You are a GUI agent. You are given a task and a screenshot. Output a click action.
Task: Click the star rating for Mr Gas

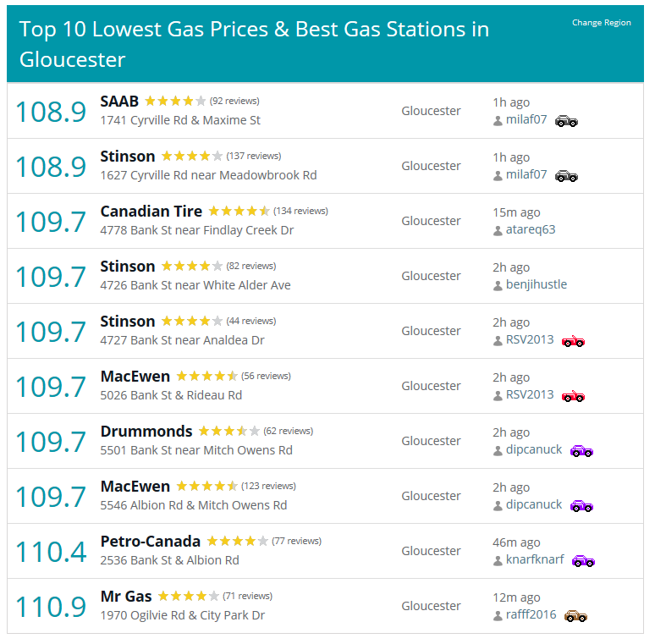(x=189, y=596)
